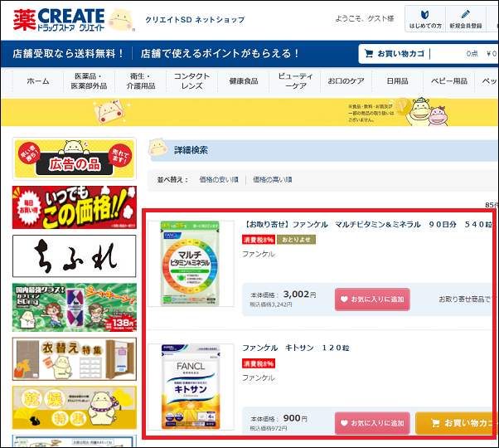Go to the ホーム menu item
This screenshot has width=499, height=448.
pos(38,81)
